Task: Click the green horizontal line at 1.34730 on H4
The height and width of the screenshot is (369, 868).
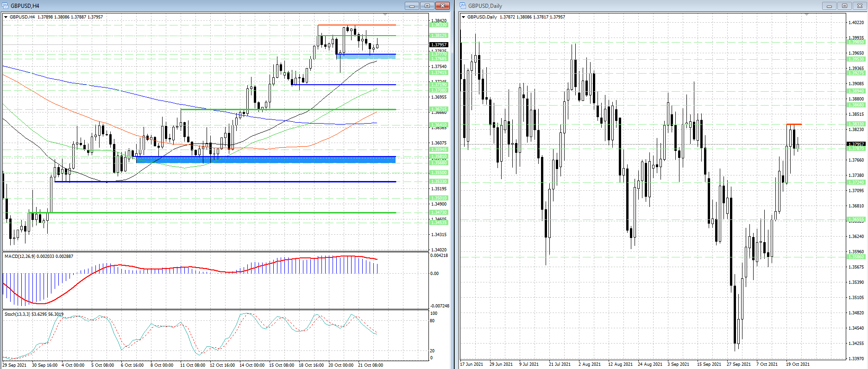Action: click(x=213, y=213)
